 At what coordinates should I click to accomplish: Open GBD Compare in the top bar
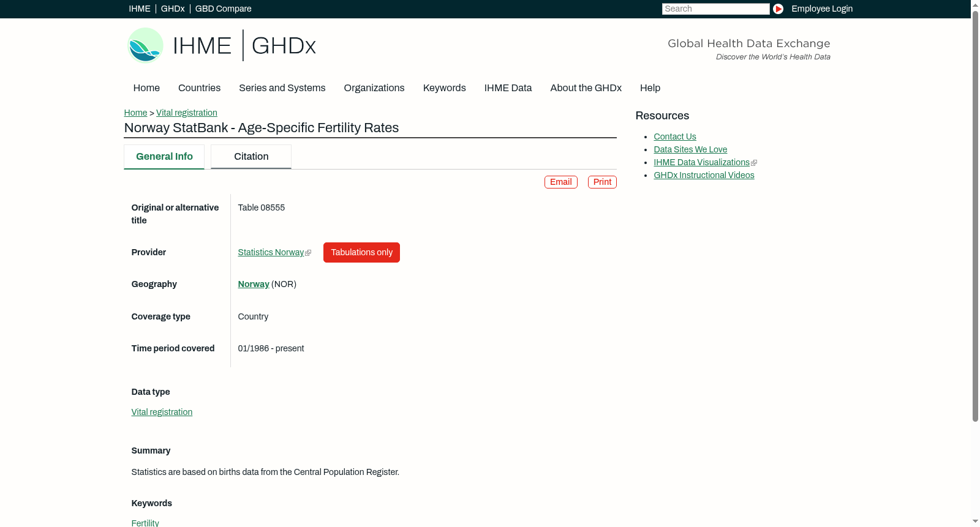(x=224, y=9)
